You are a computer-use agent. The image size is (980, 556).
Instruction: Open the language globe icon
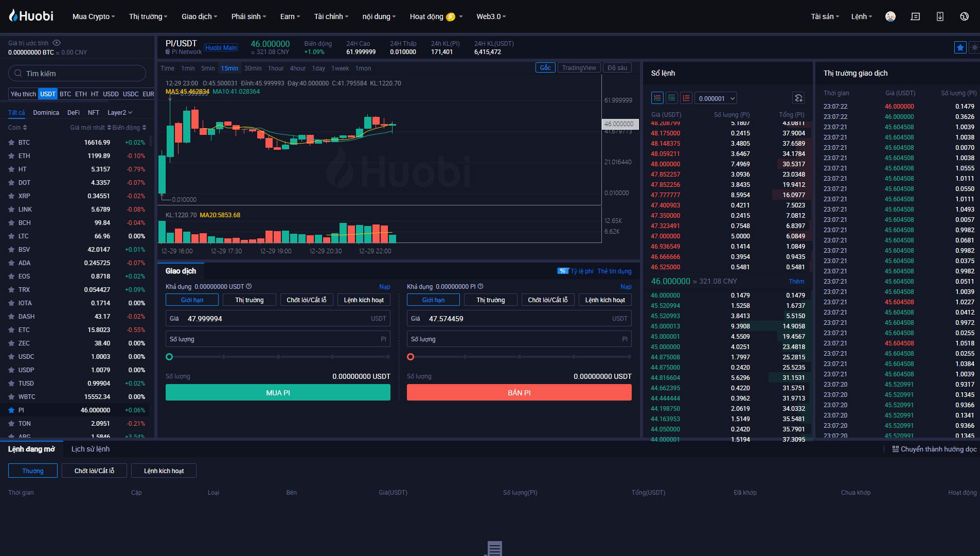tap(965, 16)
